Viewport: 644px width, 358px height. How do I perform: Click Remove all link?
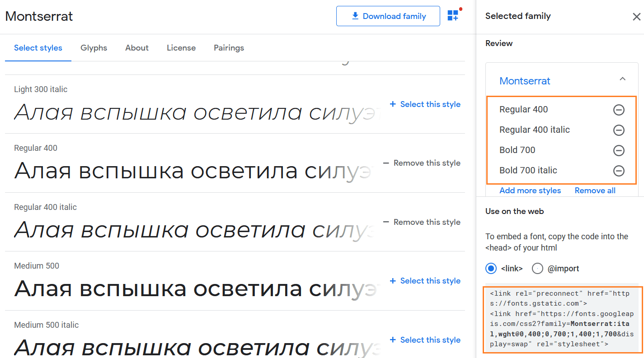coord(595,191)
